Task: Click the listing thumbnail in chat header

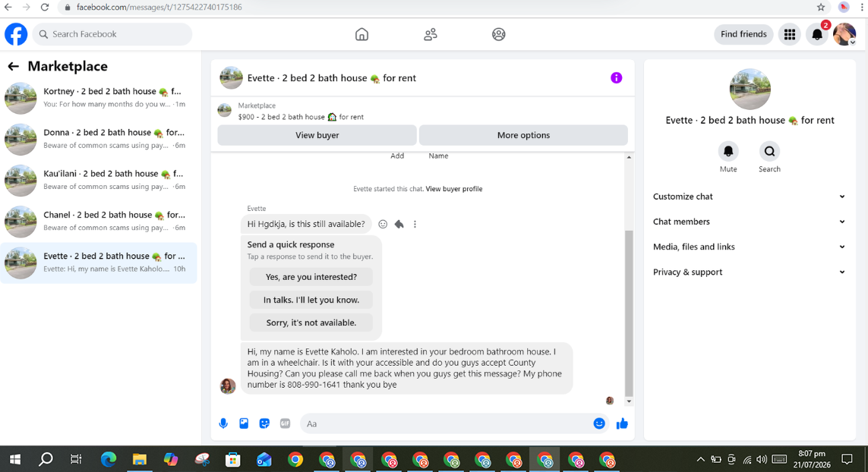Action: pos(232,78)
